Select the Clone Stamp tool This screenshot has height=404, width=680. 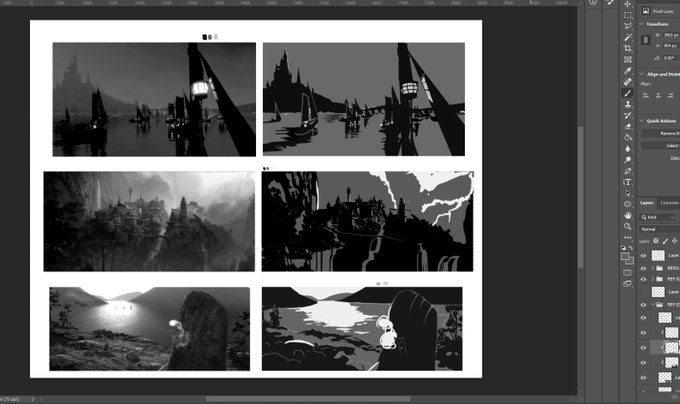(x=628, y=104)
